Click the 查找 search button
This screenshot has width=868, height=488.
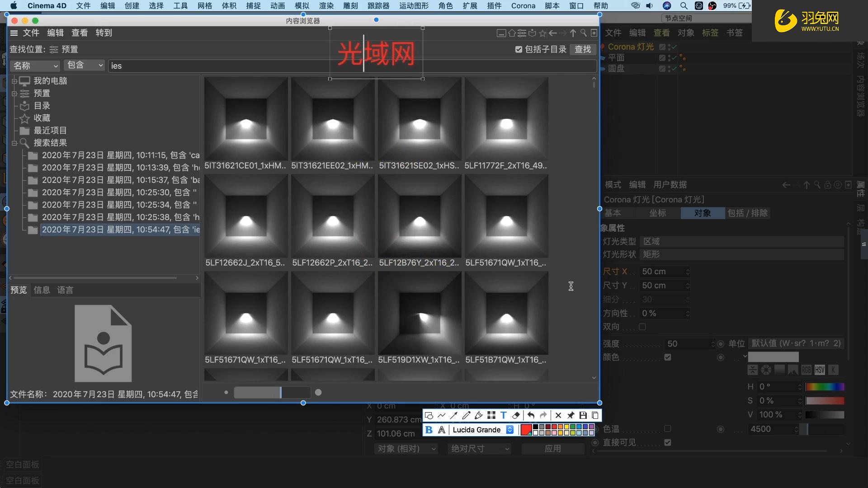tap(582, 49)
